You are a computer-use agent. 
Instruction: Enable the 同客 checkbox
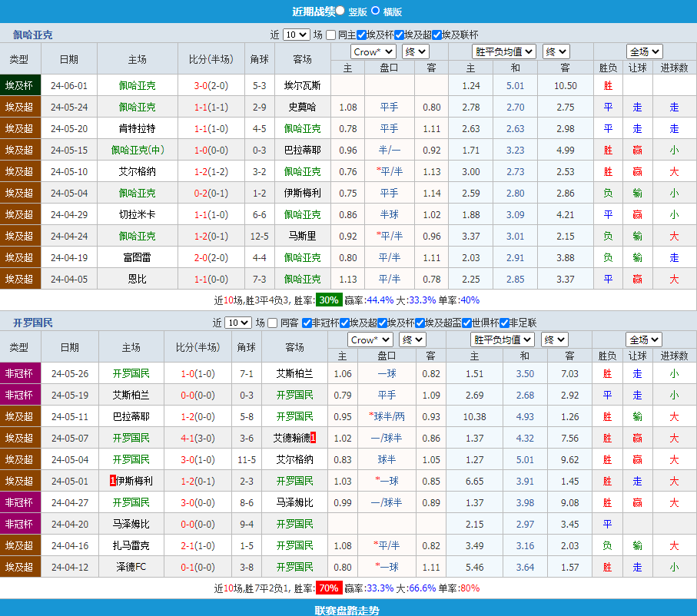273,323
